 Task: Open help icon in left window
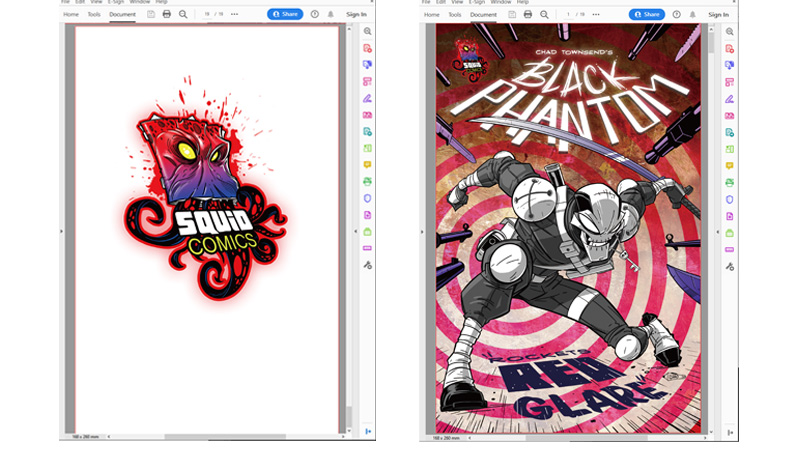(315, 14)
